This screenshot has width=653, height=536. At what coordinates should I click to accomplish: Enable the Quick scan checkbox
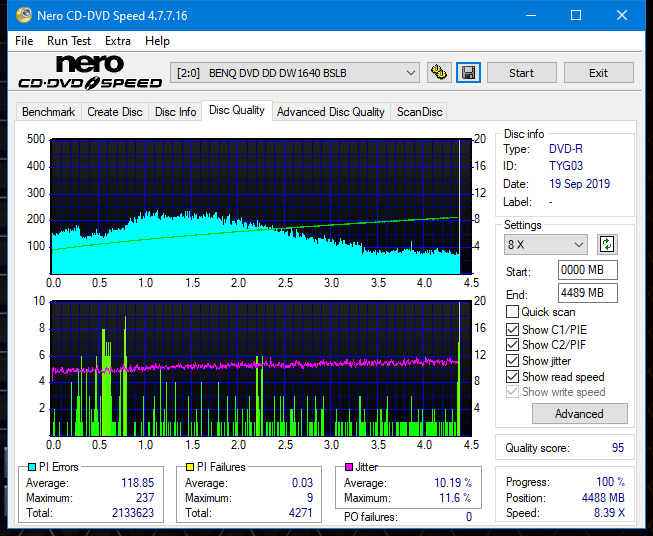[x=512, y=312]
